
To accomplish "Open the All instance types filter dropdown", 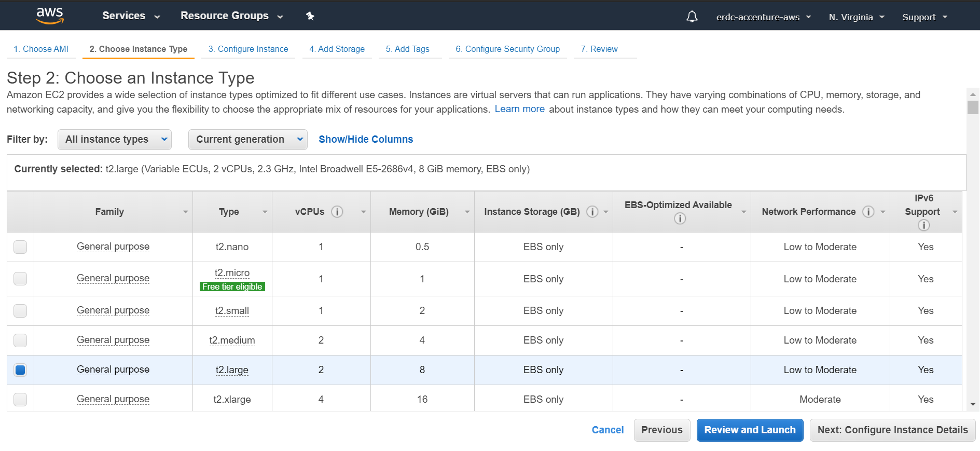I will [115, 140].
